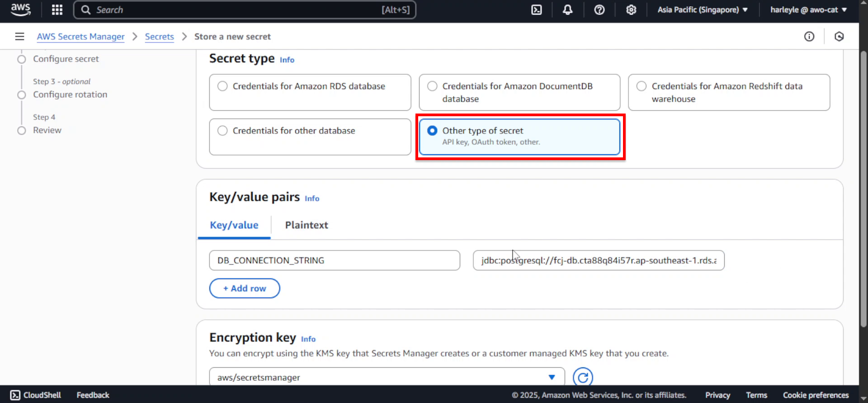868x403 pixels.
Task: Click inside the top Search field
Action: (245, 9)
